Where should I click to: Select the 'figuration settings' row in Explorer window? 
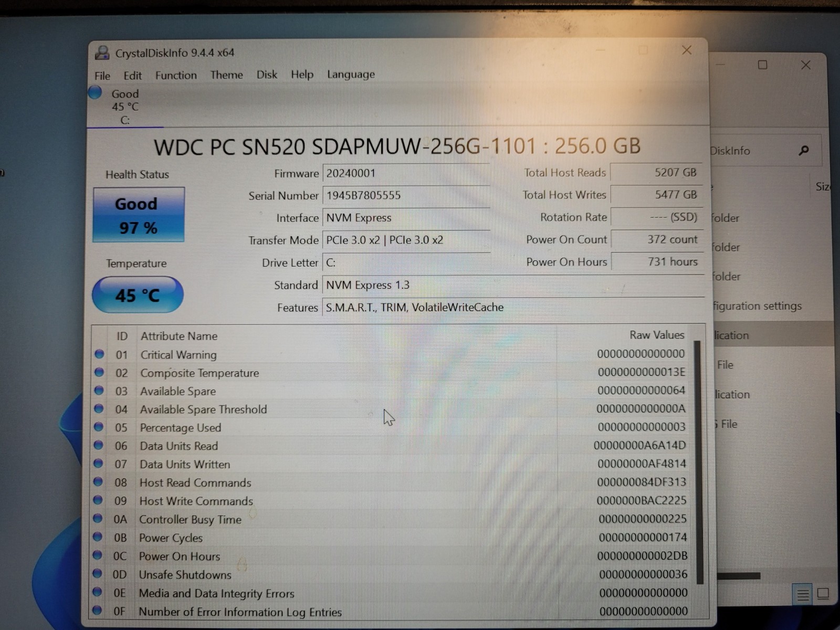773,306
